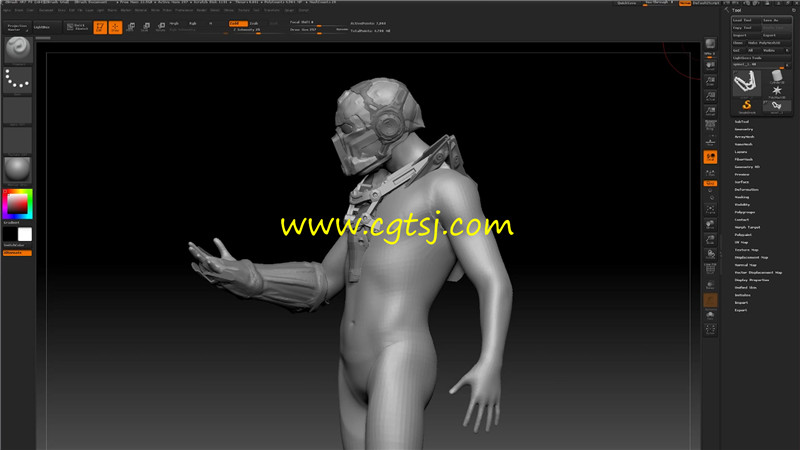Expand the SubTool section
Image resolution: width=800 pixels, height=450 pixels.
tap(742, 122)
